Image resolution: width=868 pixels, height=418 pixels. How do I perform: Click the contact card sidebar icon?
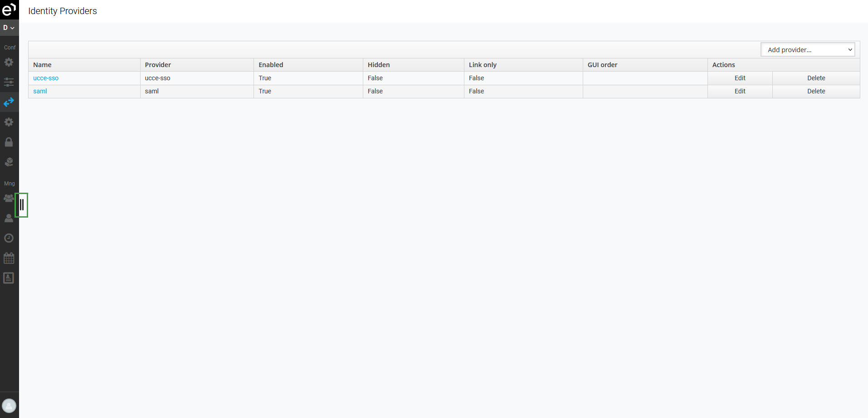click(9, 278)
